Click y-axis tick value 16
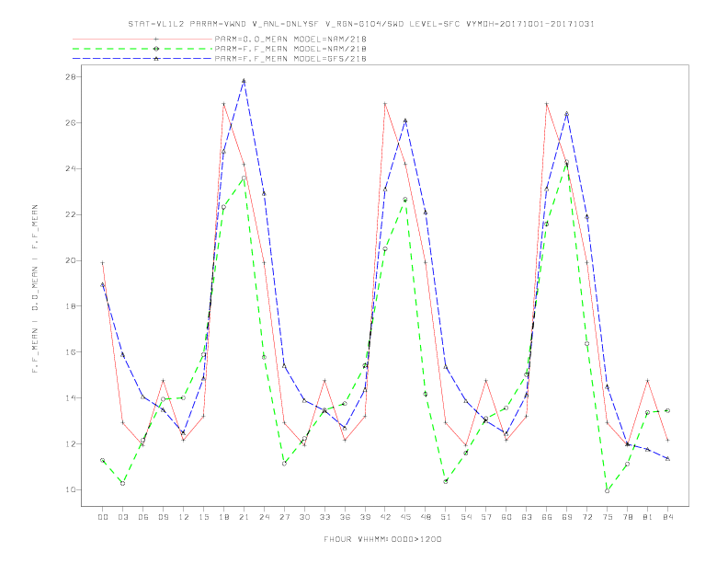Viewport: 728px width, 563px height. 70,352
